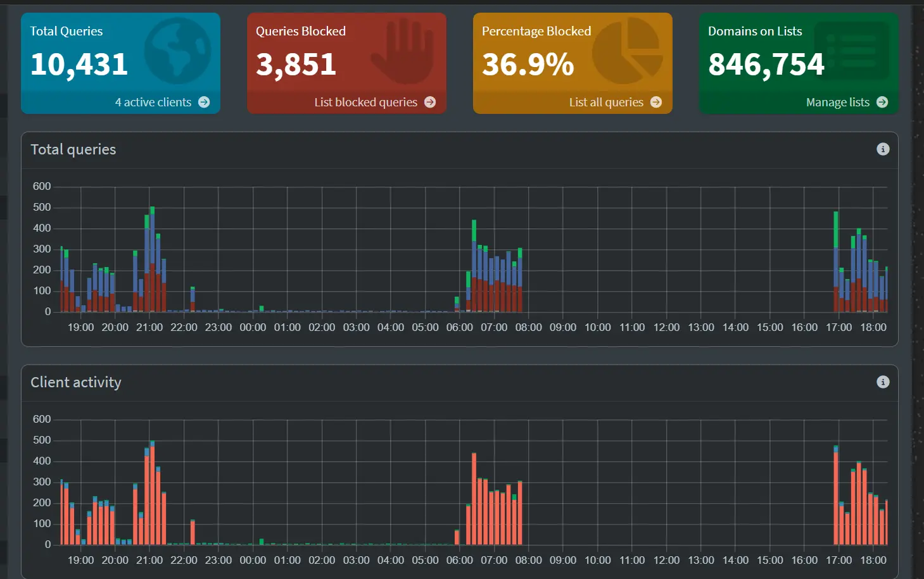The height and width of the screenshot is (579, 924).
Task: Click the 10,431 total queries value
Action: point(79,64)
